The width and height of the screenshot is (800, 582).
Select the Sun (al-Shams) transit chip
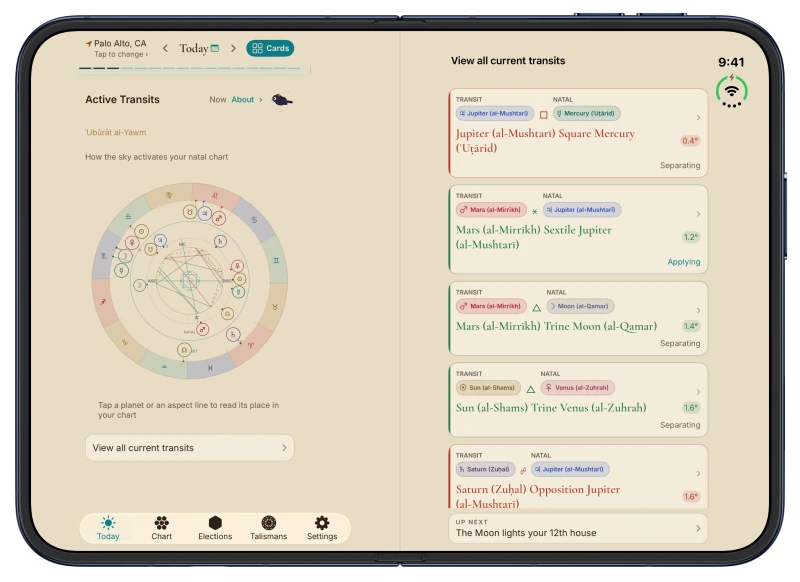coord(488,388)
